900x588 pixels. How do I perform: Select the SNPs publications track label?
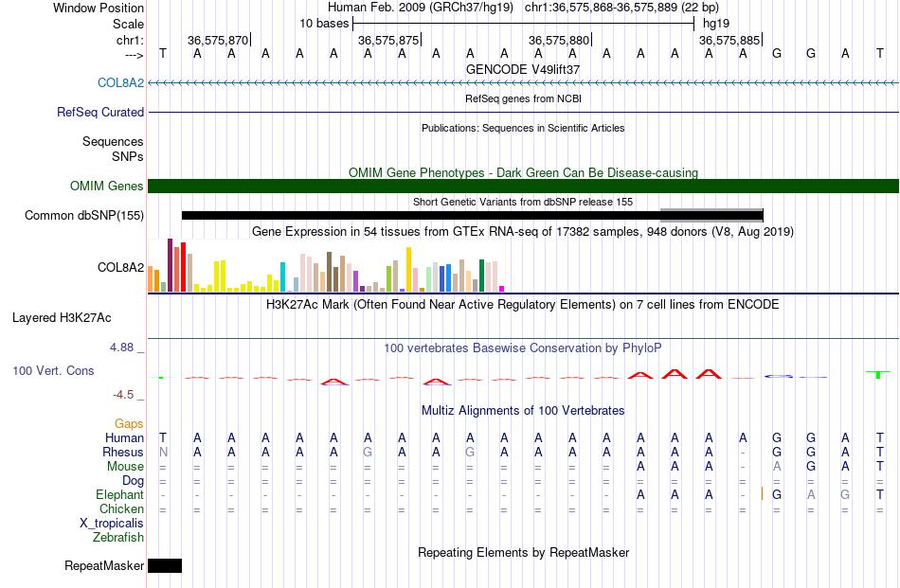pos(128,156)
